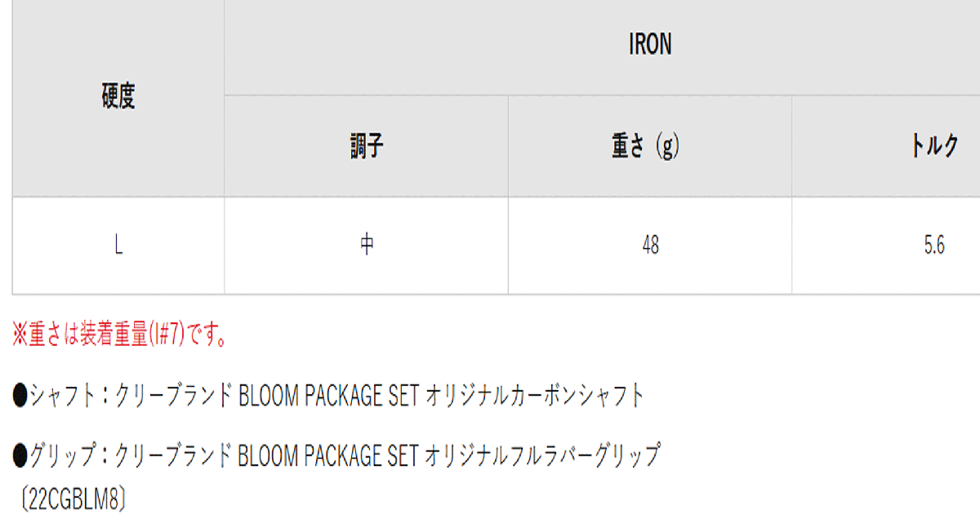980x519 pixels.
Task: Select the weight value 48
Action: tap(650, 246)
